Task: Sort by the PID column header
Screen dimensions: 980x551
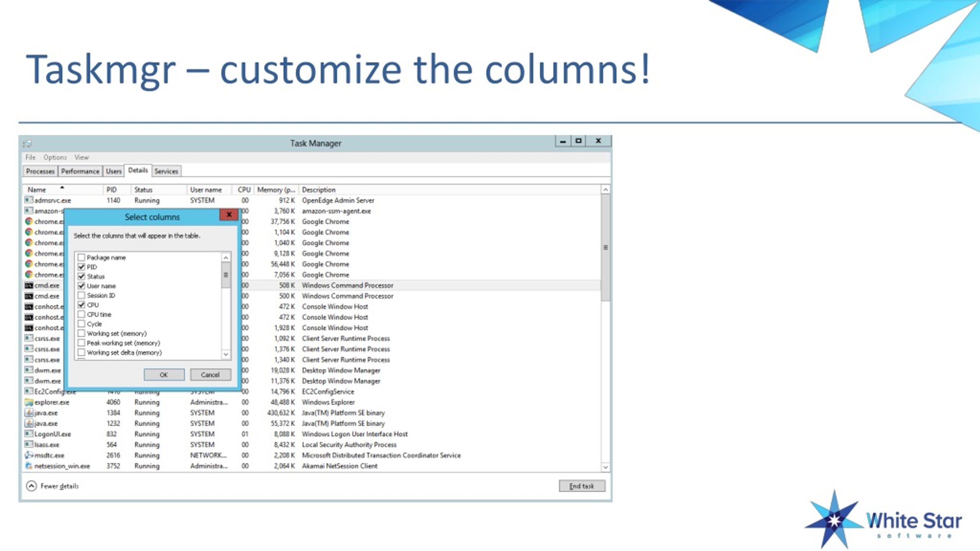Action: (x=117, y=190)
